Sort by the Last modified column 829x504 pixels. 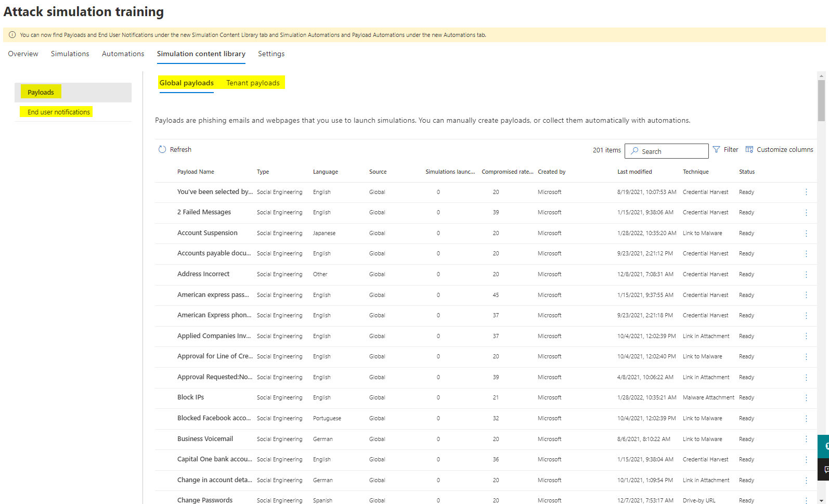click(634, 172)
